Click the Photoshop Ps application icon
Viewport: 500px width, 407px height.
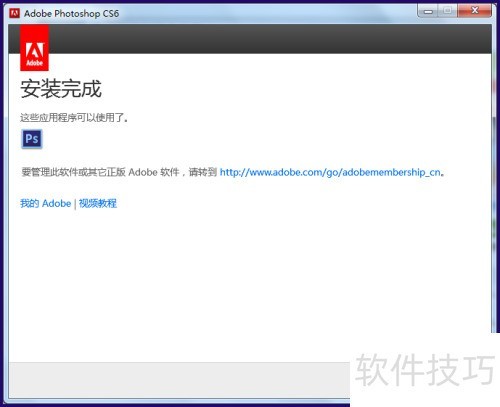32,139
